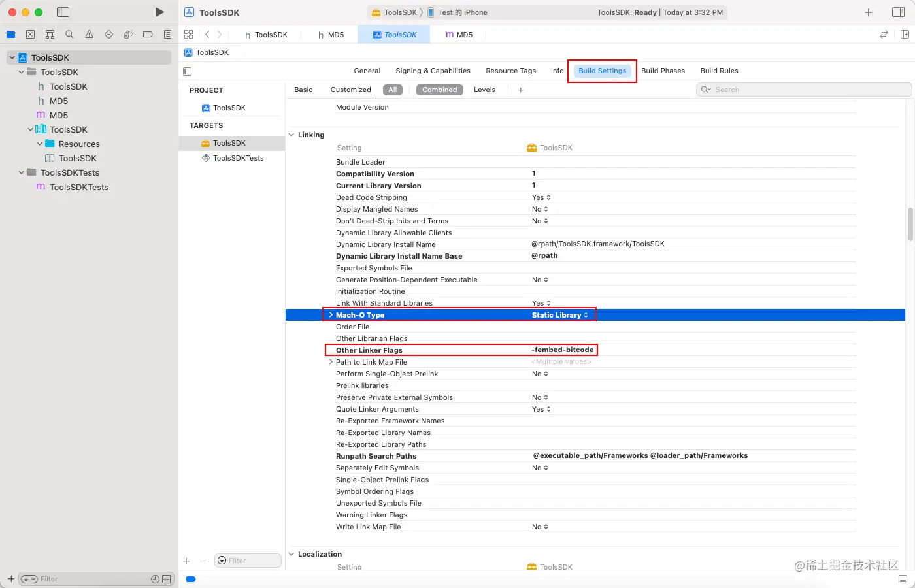Open the Report navigator icon
This screenshot has width=915, height=588.
(167, 35)
